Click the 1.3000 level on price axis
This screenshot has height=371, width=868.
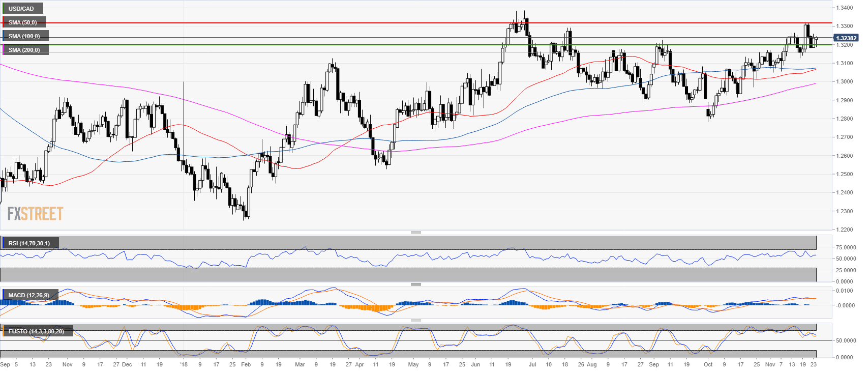(x=845, y=82)
